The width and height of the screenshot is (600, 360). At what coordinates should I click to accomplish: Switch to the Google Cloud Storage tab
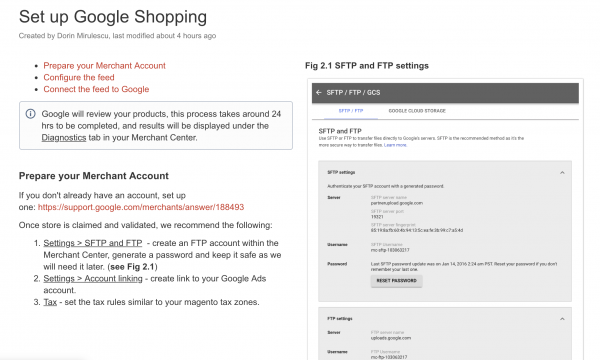point(417,111)
